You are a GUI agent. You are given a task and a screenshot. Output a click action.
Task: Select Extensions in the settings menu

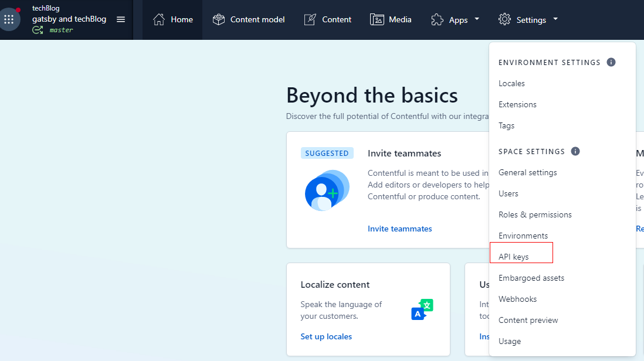517,104
